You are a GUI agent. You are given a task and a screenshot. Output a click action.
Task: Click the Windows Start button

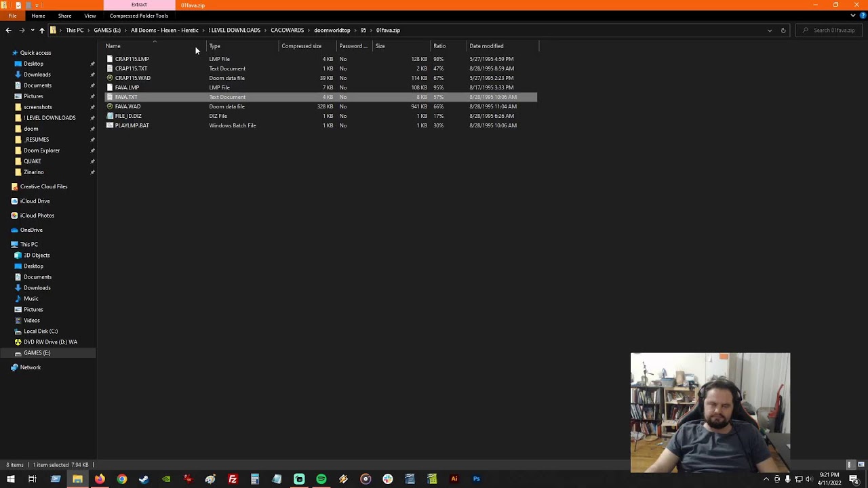tap(10, 479)
